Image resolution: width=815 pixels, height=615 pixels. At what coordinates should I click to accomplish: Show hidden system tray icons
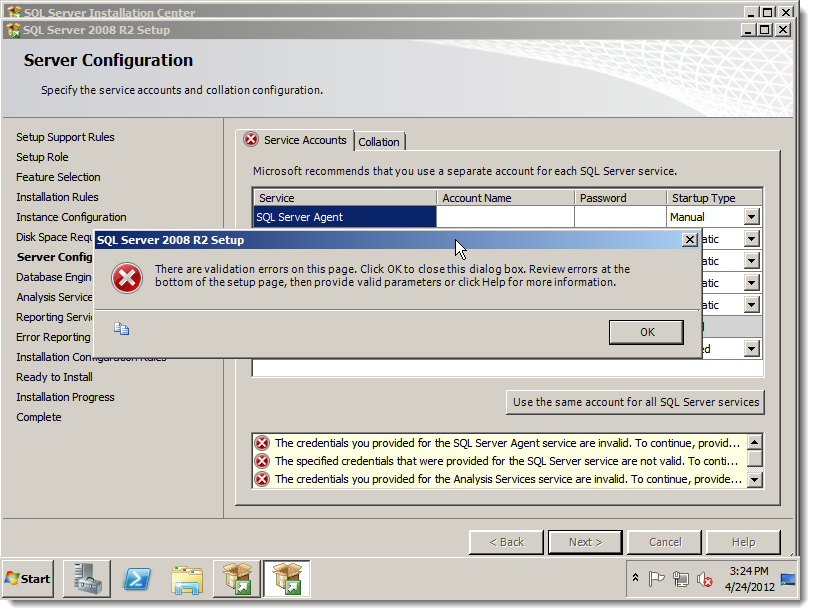635,578
